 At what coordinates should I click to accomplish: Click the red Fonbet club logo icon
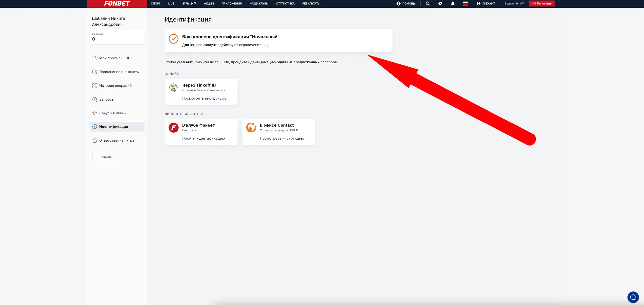point(173,128)
